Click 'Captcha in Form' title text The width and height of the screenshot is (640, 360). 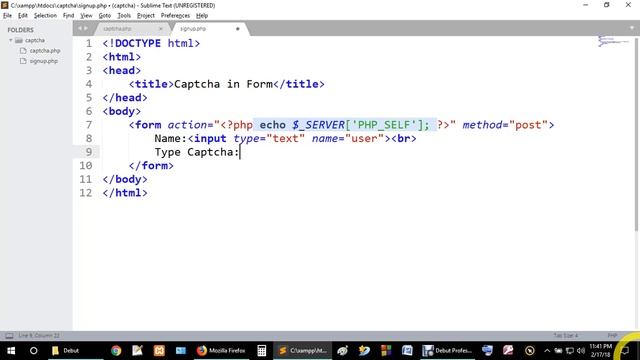coord(223,84)
